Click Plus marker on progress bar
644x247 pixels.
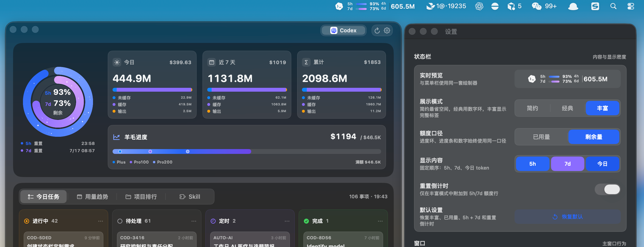click(x=120, y=151)
